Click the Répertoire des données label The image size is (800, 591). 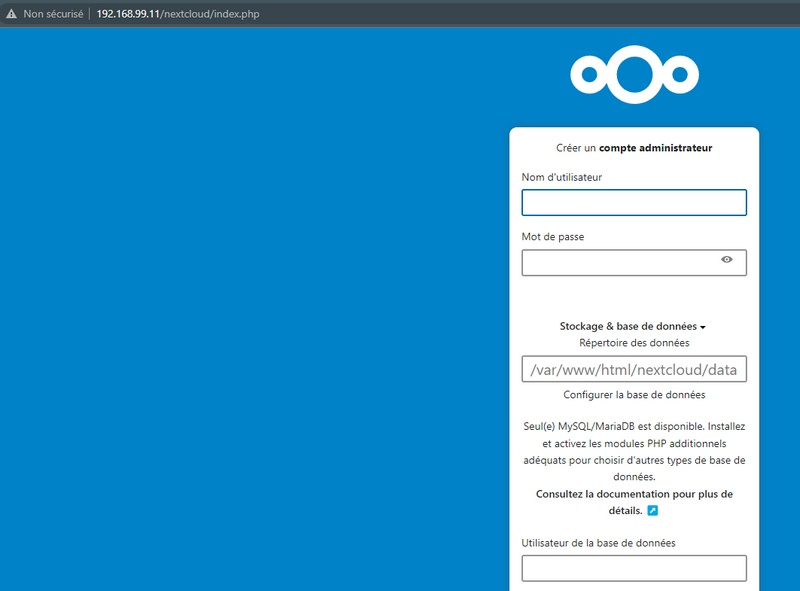coord(634,343)
